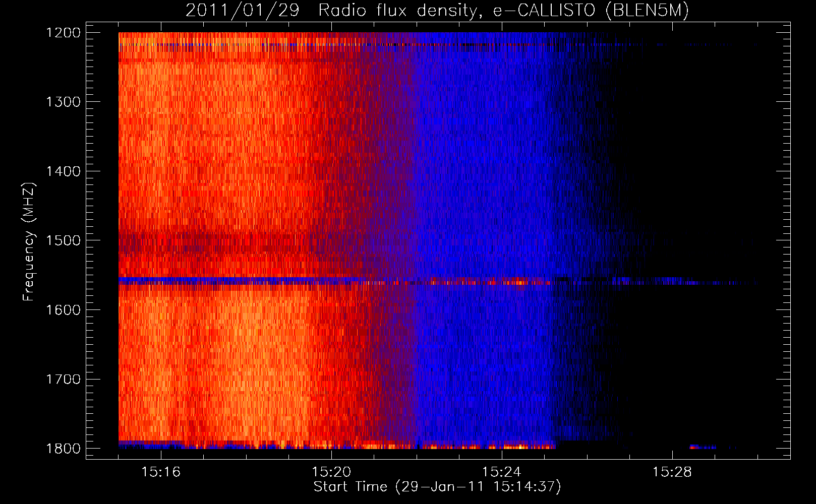The height and width of the screenshot is (504, 816).
Task: Click the plot title "2011/01/29 Radio flux density, e-CALLISTO (BLEN5M)"
Action: coord(437,11)
